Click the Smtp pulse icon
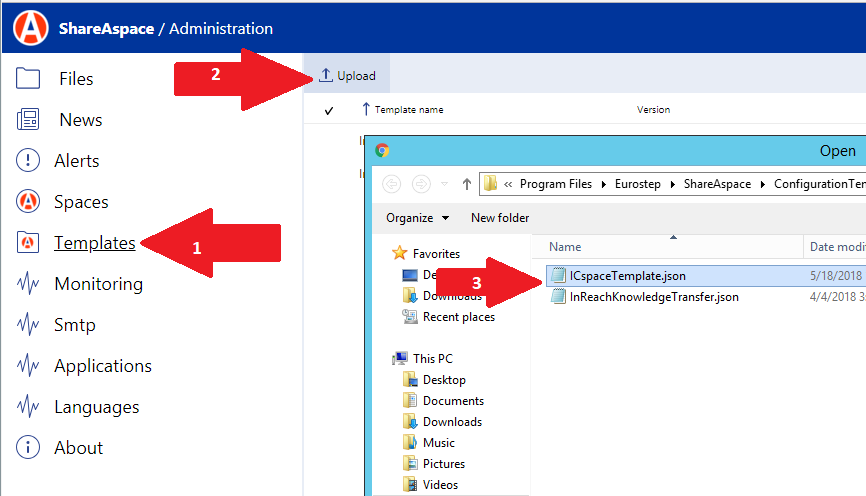Viewport: 866px width, 496px height. pos(28,324)
